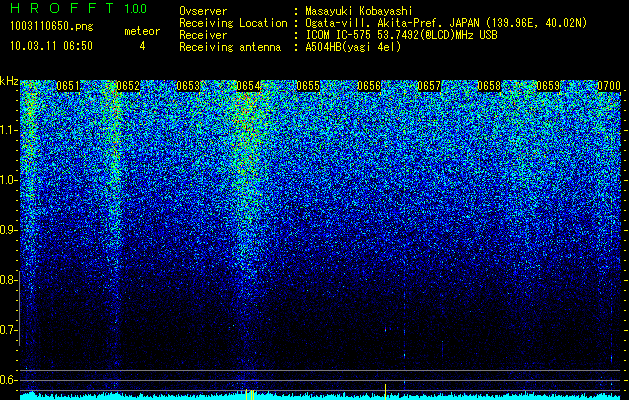
Task: Click the 0657 time marker
Action: (x=429, y=86)
